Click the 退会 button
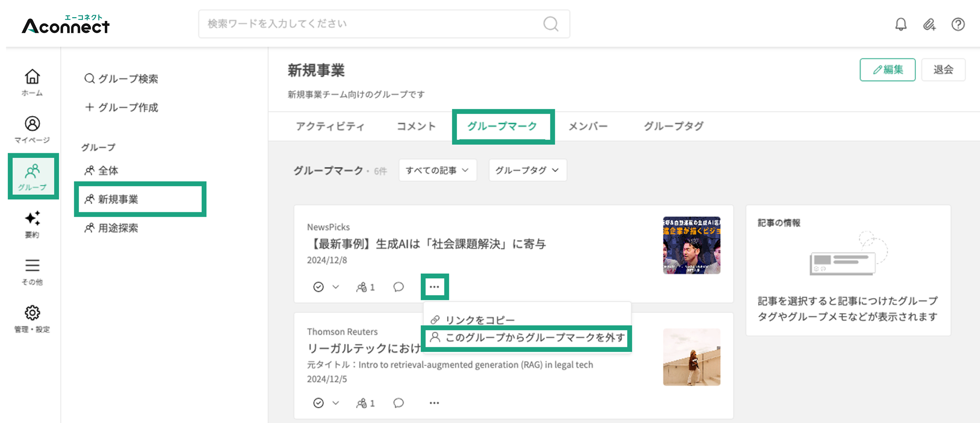This screenshot has width=980, height=423. 943,70
